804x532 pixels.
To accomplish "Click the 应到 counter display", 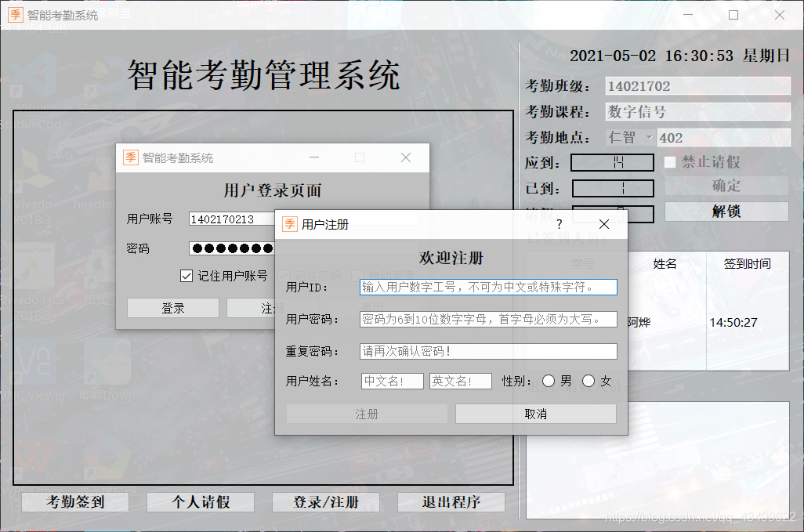I will [x=613, y=163].
